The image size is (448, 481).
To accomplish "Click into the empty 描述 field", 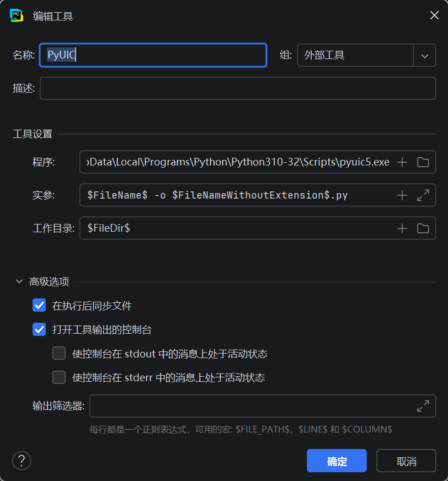I will (238, 88).
